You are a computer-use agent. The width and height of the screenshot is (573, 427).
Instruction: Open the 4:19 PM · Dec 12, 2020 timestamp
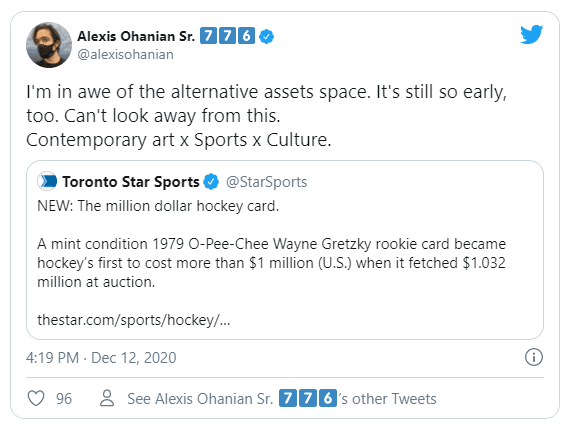(101, 358)
